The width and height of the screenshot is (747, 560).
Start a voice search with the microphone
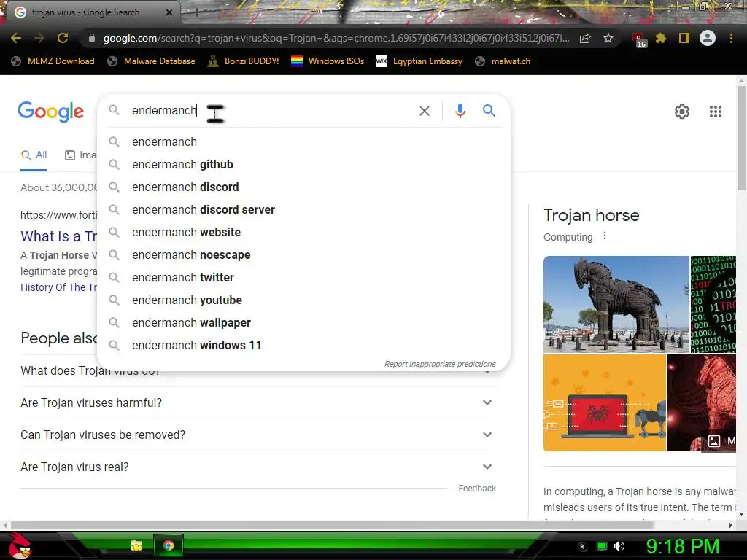click(460, 111)
